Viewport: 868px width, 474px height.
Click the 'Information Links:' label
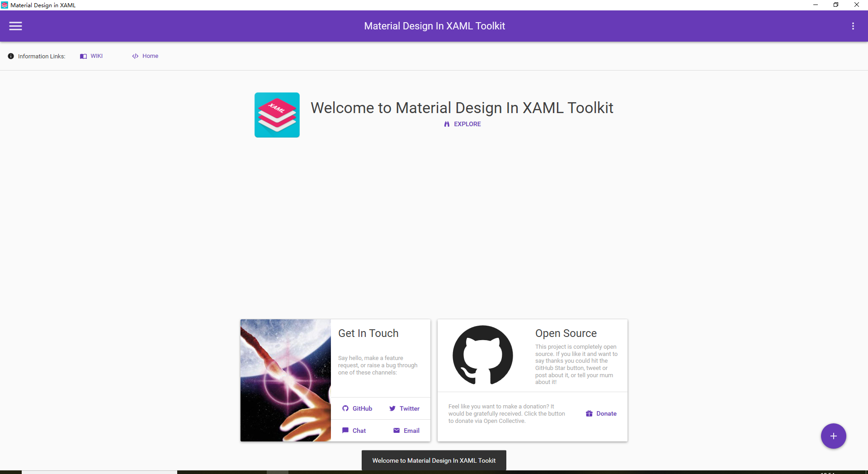[42, 56]
